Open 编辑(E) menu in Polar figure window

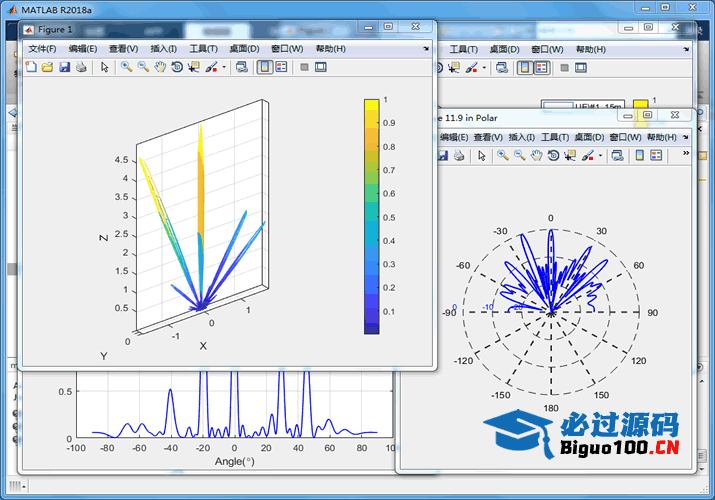tap(453, 137)
